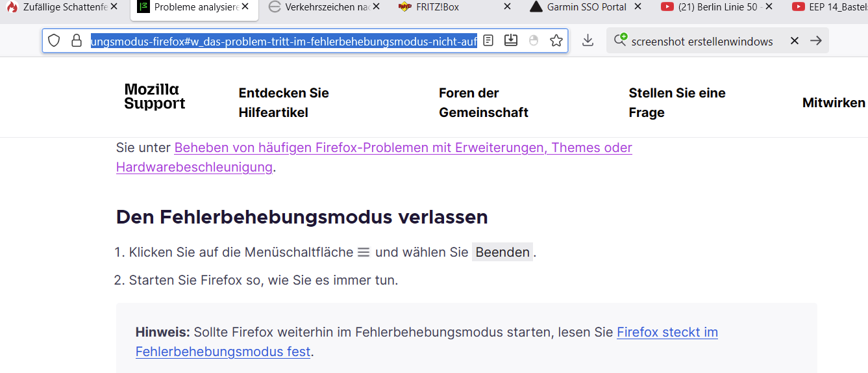Open Entdecken Sie Hilfeartikel menu

[284, 103]
